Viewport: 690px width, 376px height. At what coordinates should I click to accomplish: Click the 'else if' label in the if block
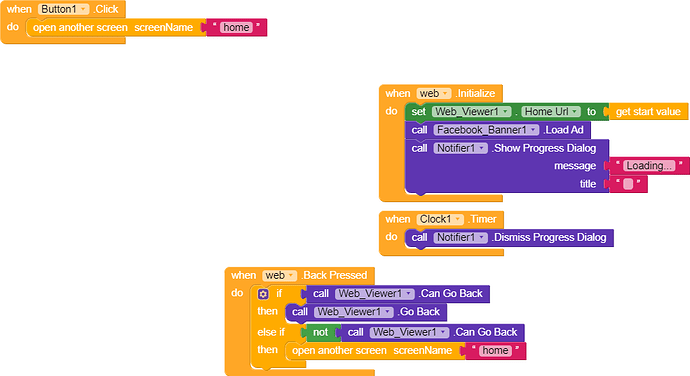click(x=271, y=332)
